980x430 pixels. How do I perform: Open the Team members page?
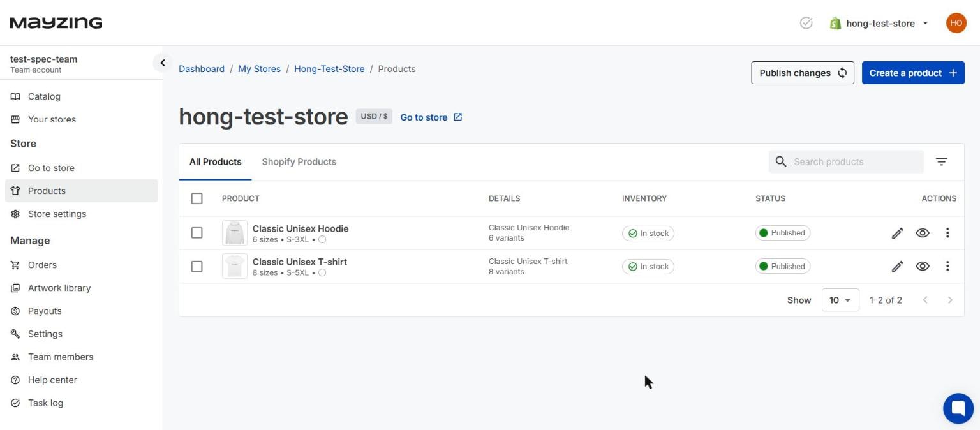[x=81, y=357]
